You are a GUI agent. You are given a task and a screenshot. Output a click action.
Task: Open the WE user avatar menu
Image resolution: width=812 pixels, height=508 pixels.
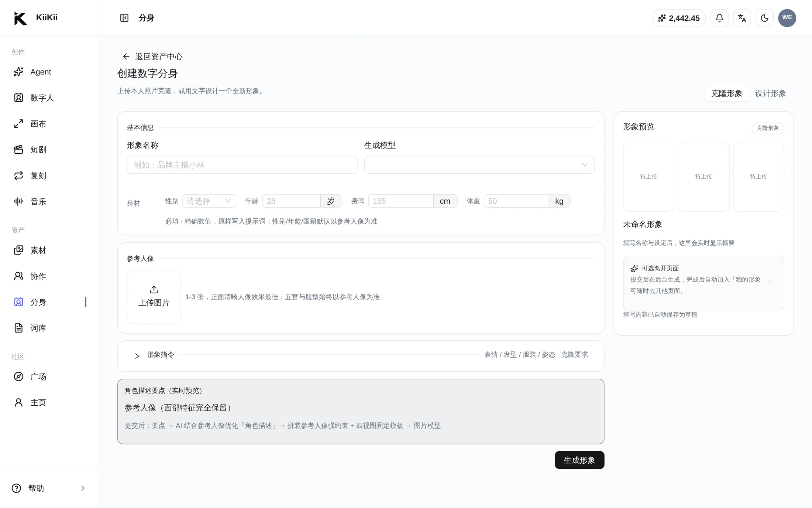point(787,18)
